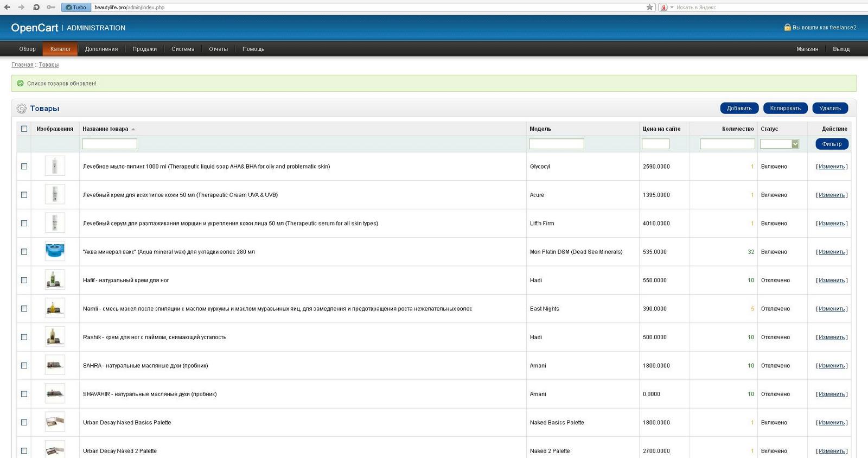Check the Namli product row checkbox
Image resolution: width=868 pixels, height=458 pixels.
24,308
